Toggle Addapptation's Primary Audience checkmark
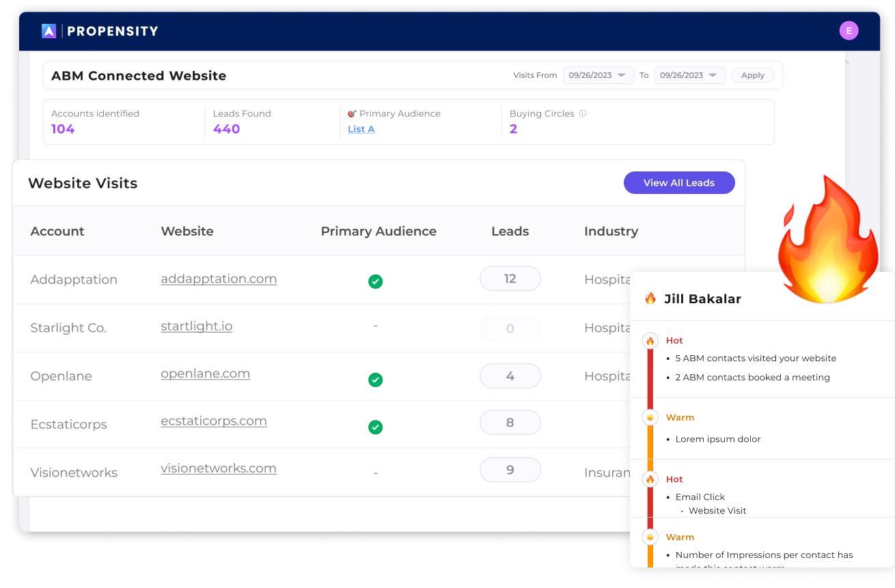 [375, 281]
